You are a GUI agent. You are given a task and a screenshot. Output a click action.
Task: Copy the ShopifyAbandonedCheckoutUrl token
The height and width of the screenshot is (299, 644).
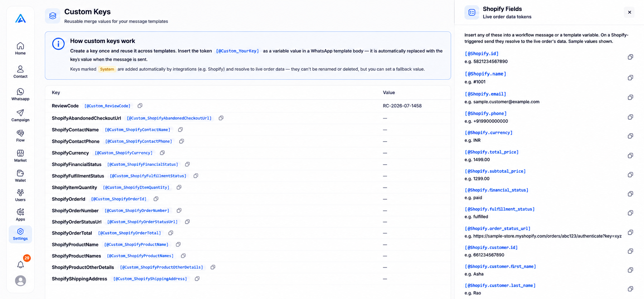221,118
